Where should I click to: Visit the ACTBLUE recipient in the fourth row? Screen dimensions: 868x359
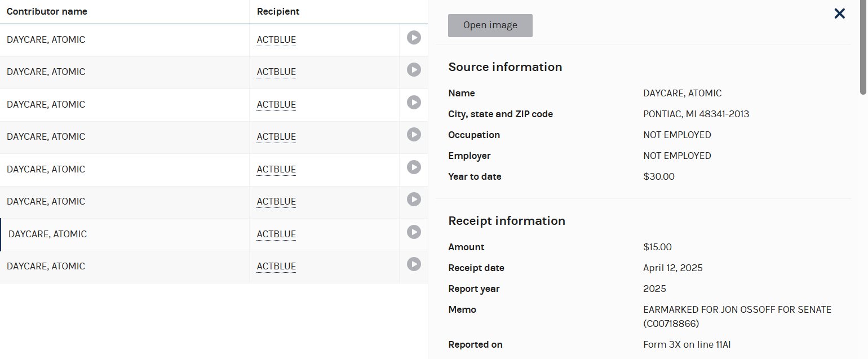tap(276, 136)
